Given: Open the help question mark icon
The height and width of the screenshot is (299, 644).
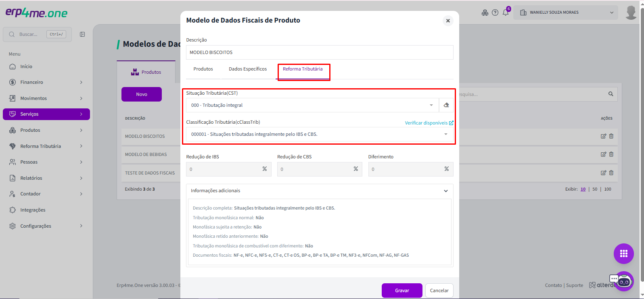Looking at the screenshot, I should tap(495, 12).
